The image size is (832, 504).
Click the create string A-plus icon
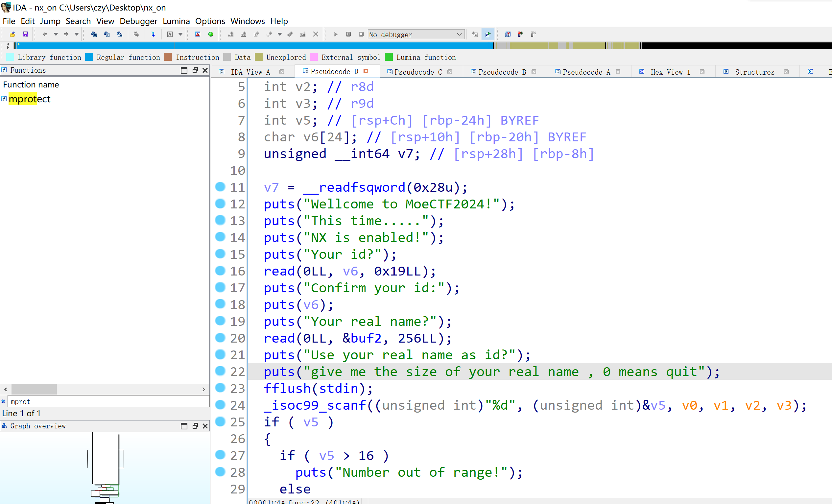257,34
